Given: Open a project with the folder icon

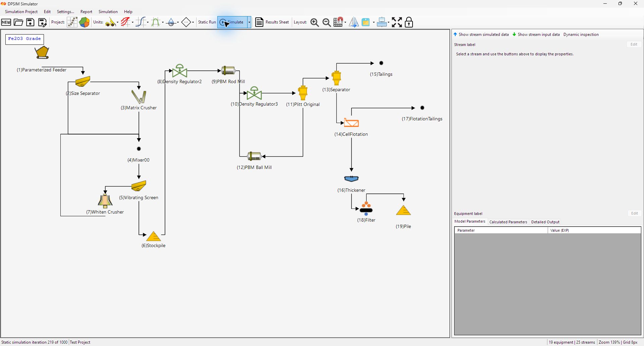Looking at the screenshot, I should pyautogui.click(x=18, y=22).
